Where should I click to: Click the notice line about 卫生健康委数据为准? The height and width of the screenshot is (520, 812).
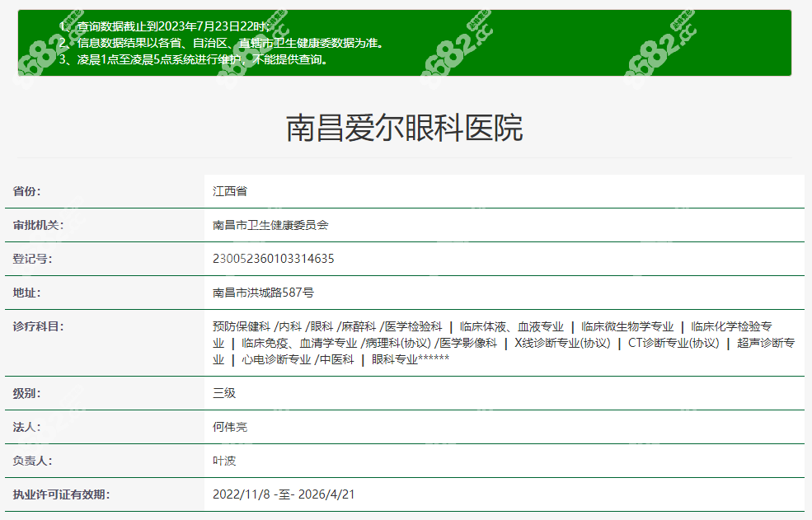click(x=223, y=43)
